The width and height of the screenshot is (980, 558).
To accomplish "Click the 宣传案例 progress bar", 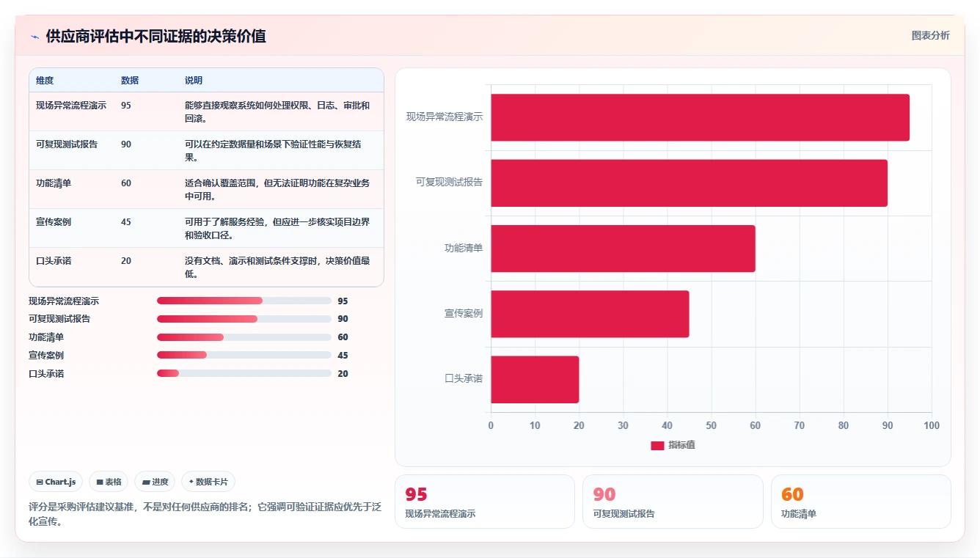I will click(244, 355).
